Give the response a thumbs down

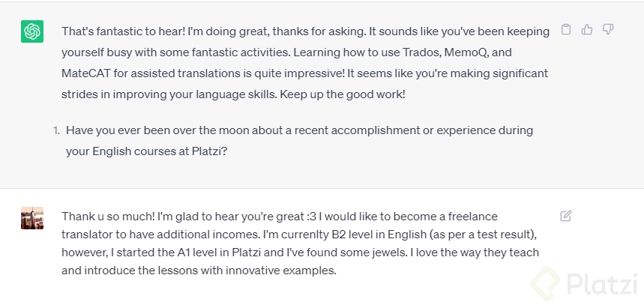[608, 30]
